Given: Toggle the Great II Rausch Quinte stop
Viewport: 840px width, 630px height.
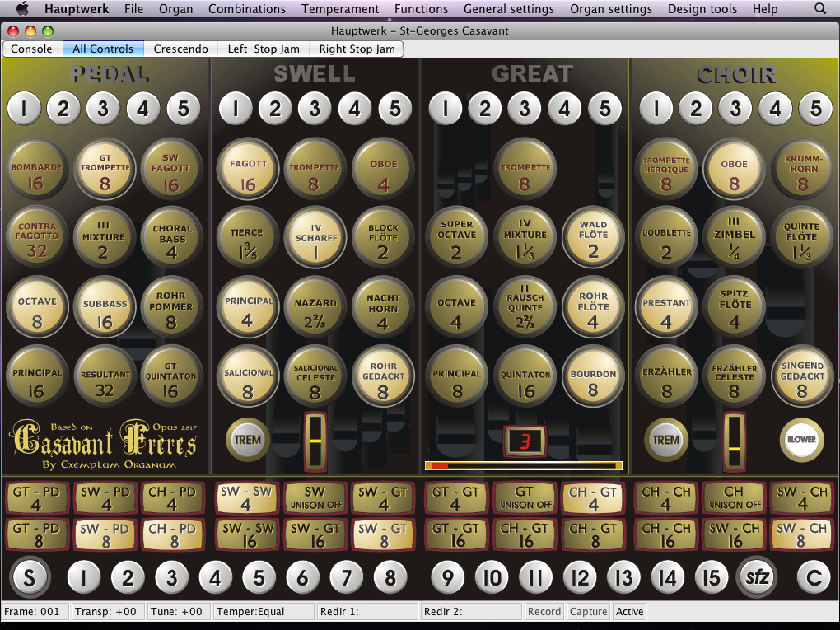Looking at the screenshot, I should pos(525,307).
